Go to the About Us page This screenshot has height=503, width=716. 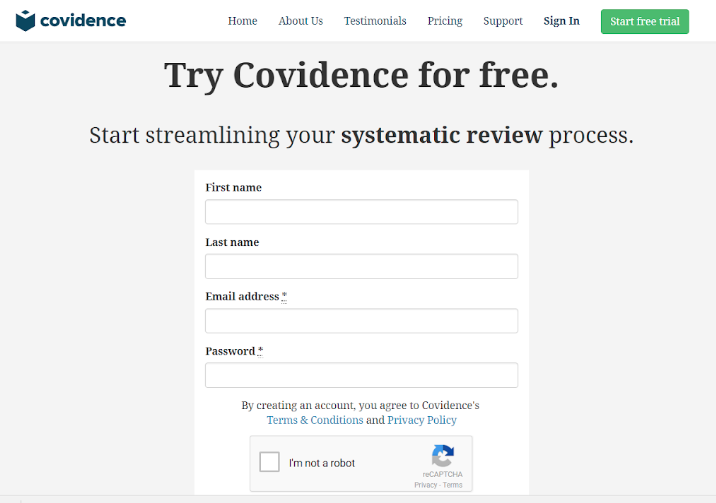[300, 21]
